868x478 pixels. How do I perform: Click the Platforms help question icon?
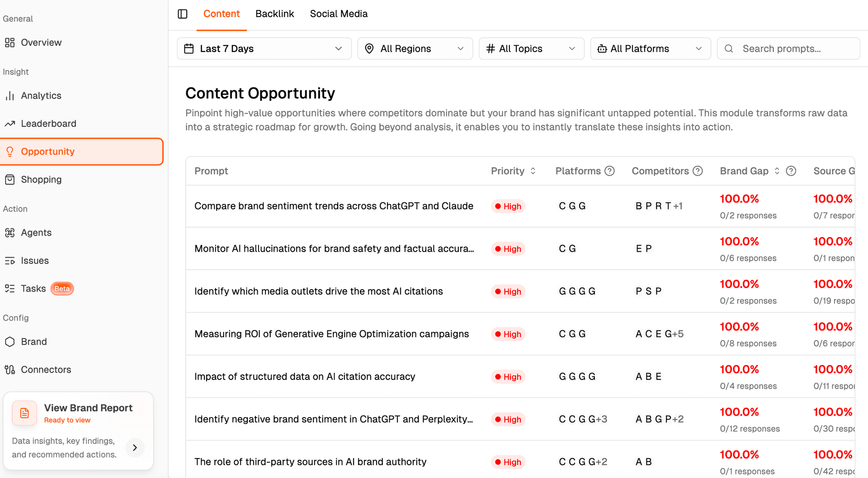(x=610, y=171)
